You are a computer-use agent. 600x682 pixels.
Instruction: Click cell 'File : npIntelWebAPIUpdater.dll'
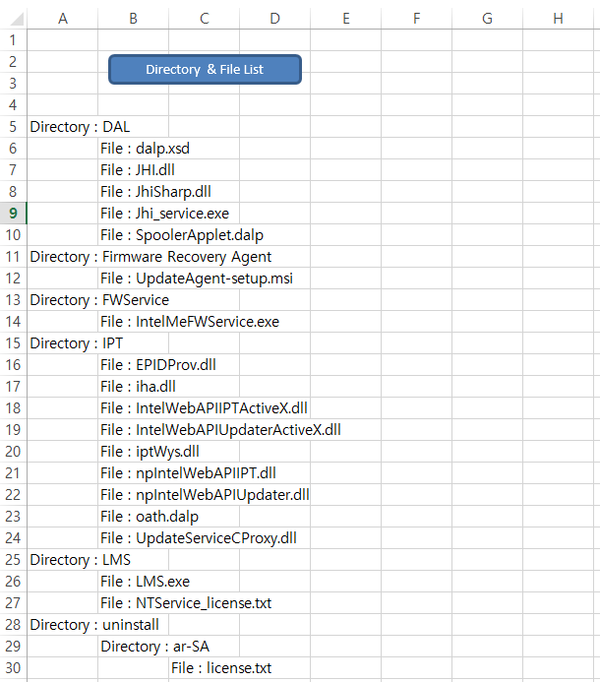205,495
